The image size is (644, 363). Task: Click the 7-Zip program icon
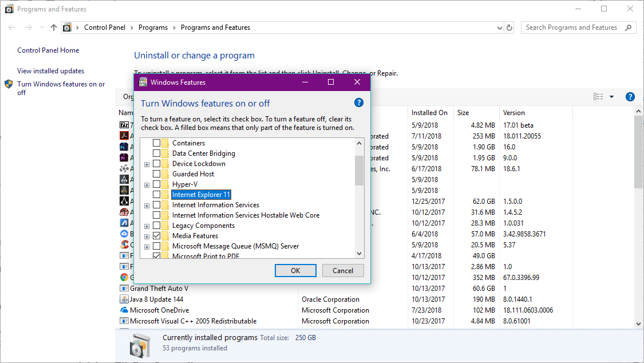point(124,125)
